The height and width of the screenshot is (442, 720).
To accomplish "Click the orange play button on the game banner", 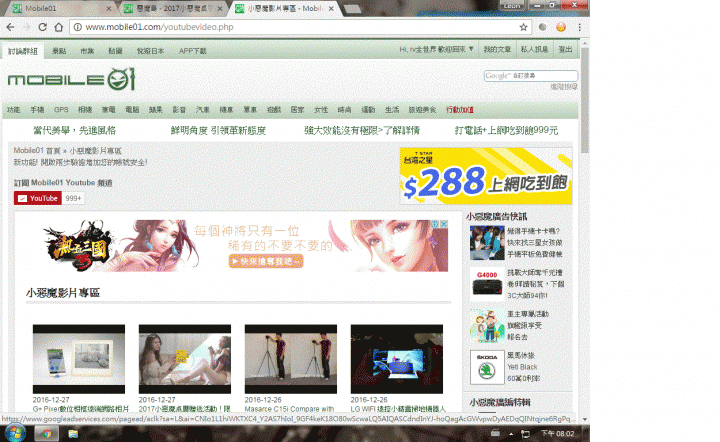I will (266, 261).
